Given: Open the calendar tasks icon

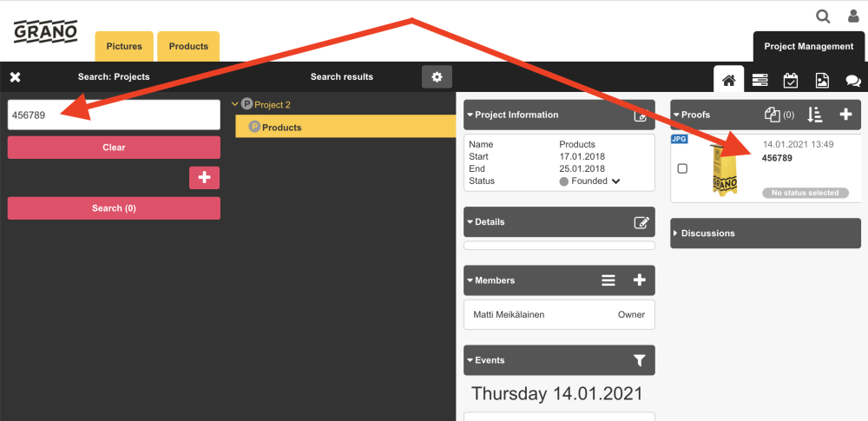Looking at the screenshot, I should coord(791,80).
